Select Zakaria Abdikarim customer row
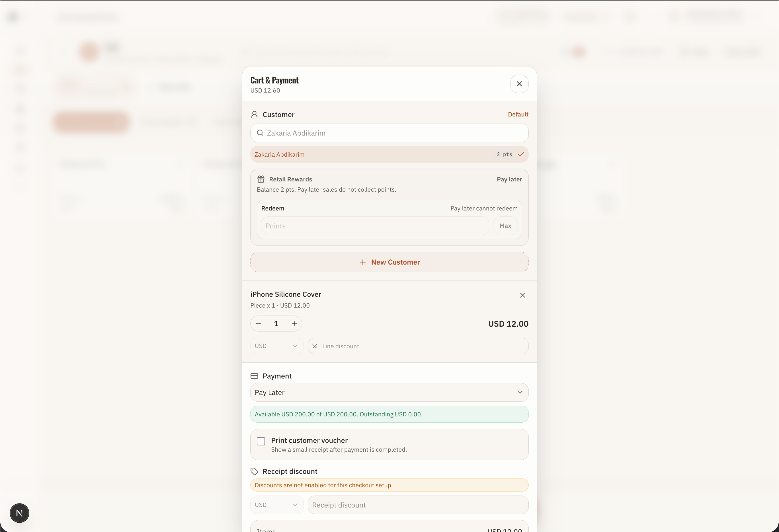The height and width of the screenshot is (532, 779). pyautogui.click(x=389, y=155)
